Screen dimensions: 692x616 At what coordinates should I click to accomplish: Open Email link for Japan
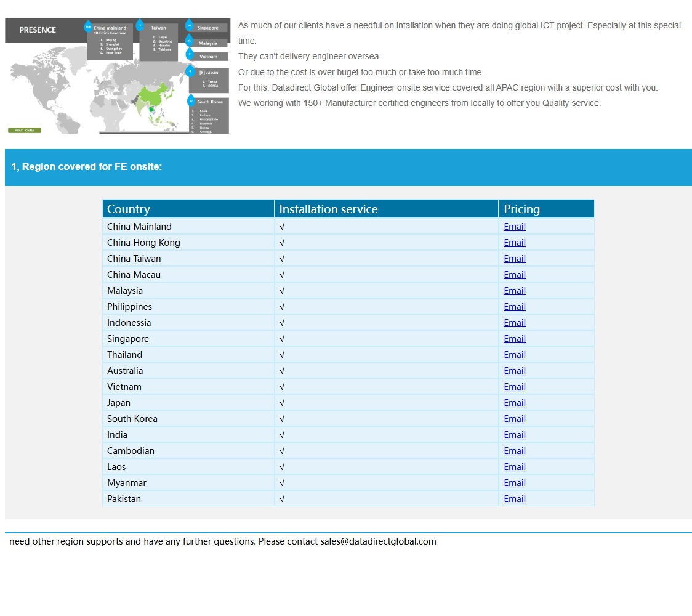(515, 403)
